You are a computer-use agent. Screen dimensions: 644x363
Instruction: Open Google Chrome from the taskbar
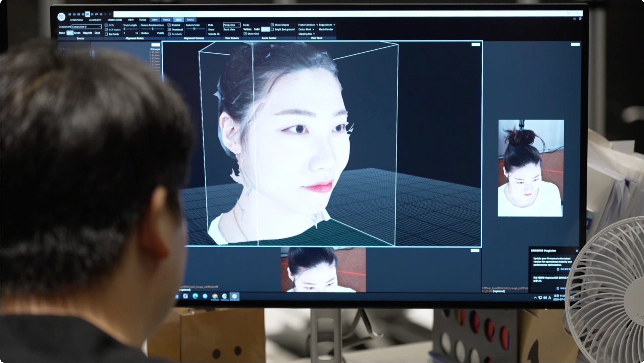pos(215,296)
